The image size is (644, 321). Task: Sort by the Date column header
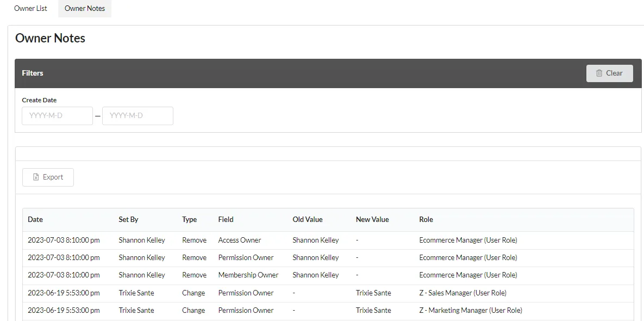(x=35, y=219)
